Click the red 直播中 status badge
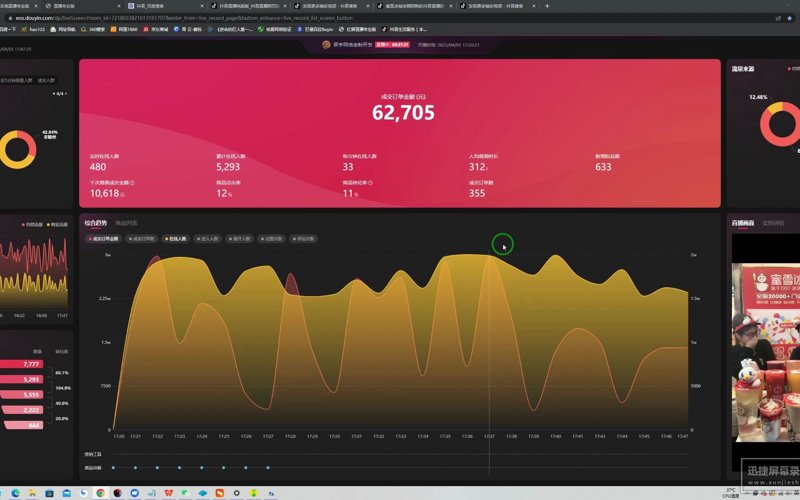800x500 pixels. 392,45
